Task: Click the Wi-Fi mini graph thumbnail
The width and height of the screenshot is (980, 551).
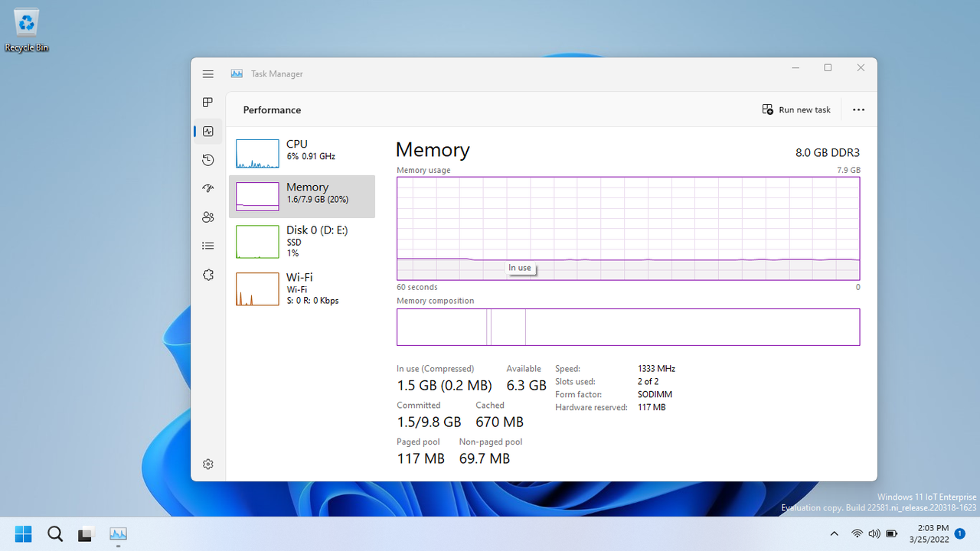Action: point(257,289)
